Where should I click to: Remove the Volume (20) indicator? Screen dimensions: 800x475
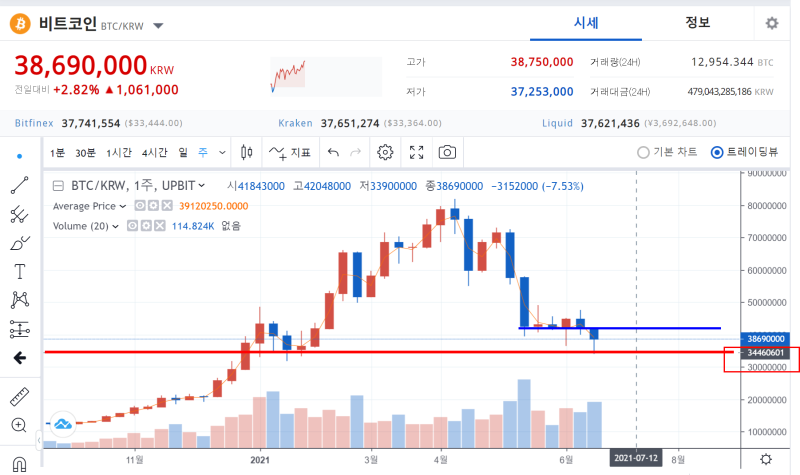[160, 226]
